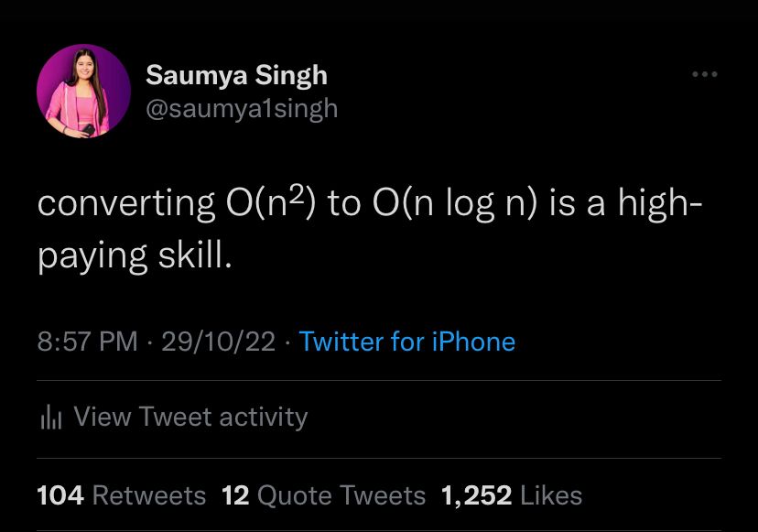This screenshot has width=758, height=532.
Task: Open View Tweet activity
Action: (x=190, y=417)
